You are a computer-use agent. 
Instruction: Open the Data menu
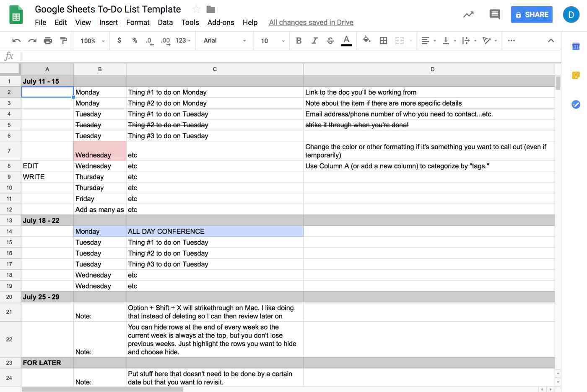[165, 22]
